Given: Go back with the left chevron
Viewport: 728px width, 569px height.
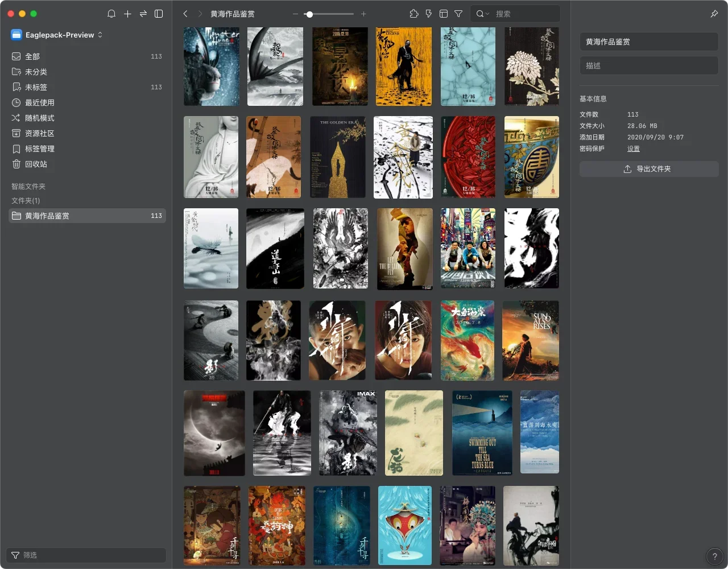Looking at the screenshot, I should click(x=185, y=14).
